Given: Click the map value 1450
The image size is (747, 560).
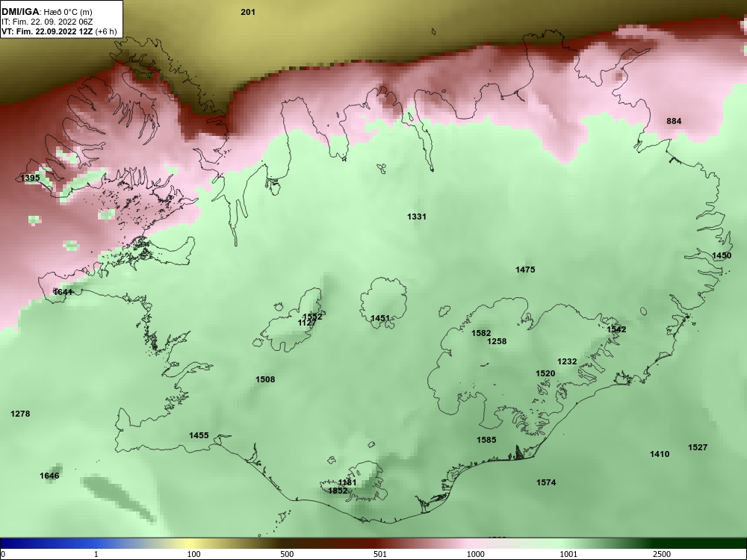Looking at the screenshot, I should [x=722, y=255].
